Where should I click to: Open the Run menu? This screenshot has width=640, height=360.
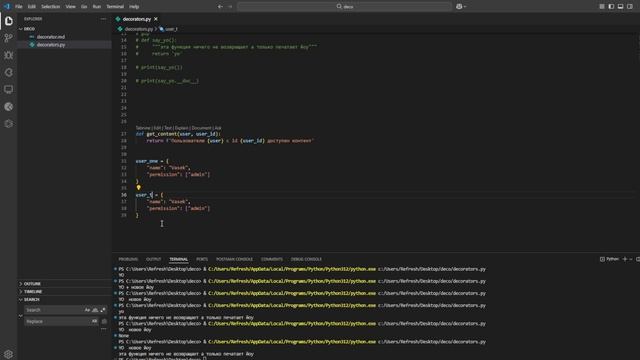[97, 7]
